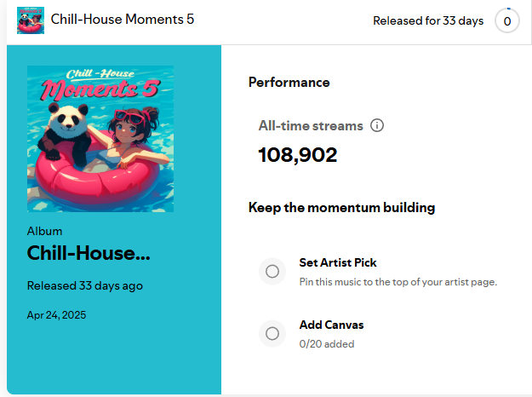532x397 pixels.
Task: Click the Released 33 days ago text
Action: pyautogui.click(x=85, y=286)
